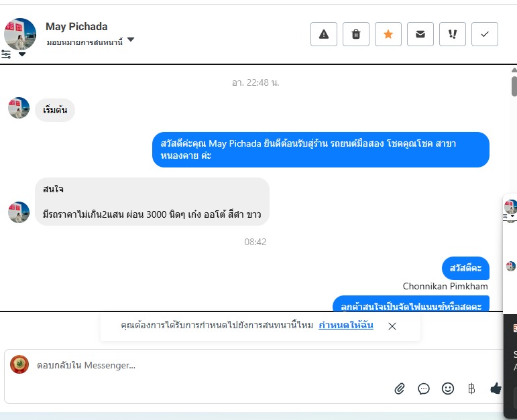
Task: Click the May Pichada contact name
Action: 76,26
